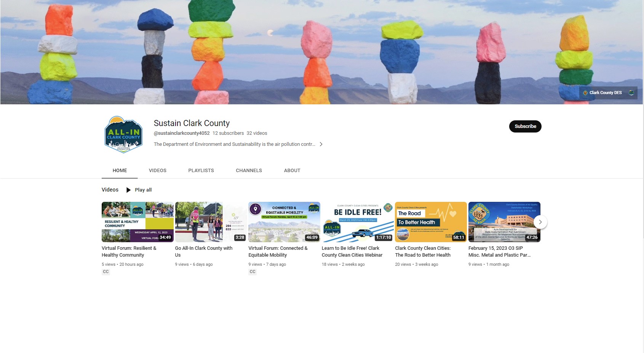The width and height of the screenshot is (644, 353).
Task: Open the Clark County DES banner link
Action: (605, 93)
